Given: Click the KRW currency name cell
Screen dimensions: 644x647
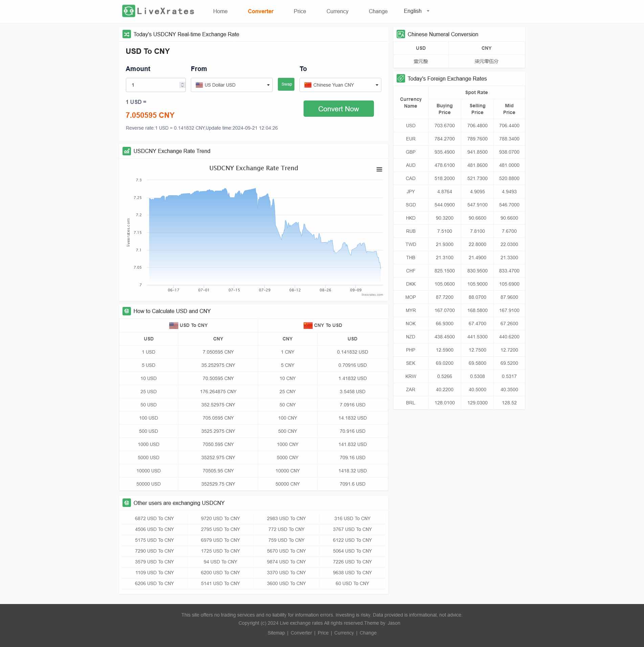Looking at the screenshot, I should 410,376.
